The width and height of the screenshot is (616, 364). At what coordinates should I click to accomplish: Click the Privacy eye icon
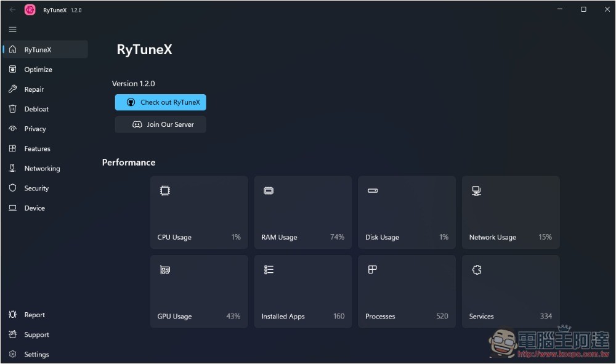12,128
